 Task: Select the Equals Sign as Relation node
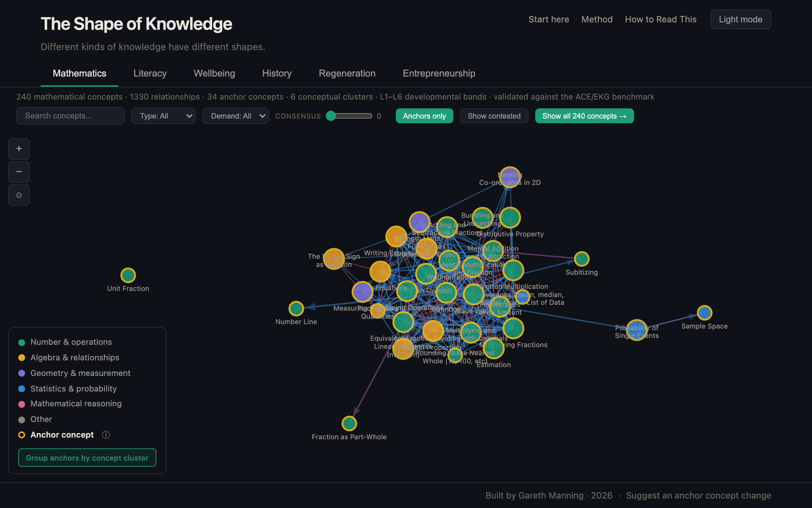[x=334, y=259]
